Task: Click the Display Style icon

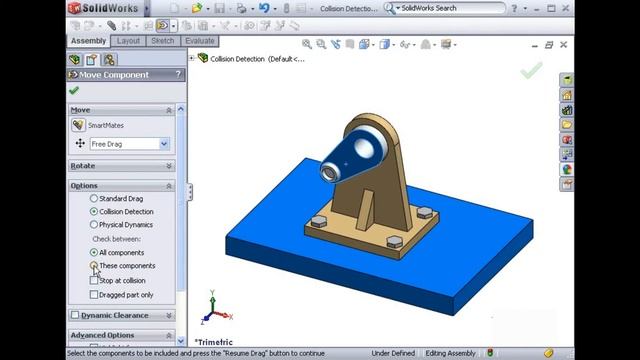Action: click(384, 44)
